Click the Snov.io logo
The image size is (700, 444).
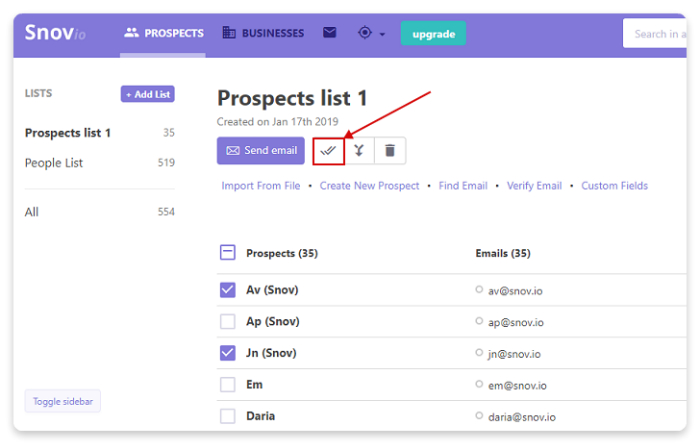pos(55,33)
